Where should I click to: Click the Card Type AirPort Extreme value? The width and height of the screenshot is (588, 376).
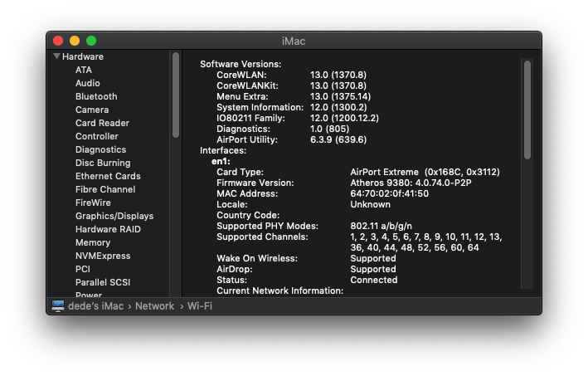coord(425,173)
